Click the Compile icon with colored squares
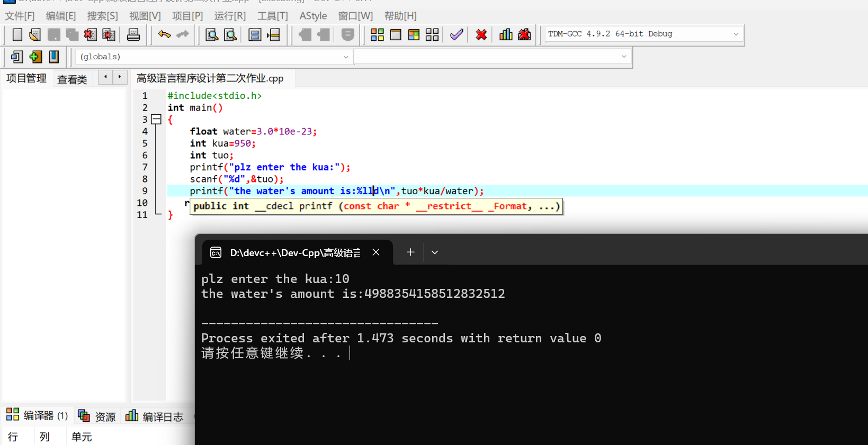Image resolution: width=868 pixels, height=445 pixels. tap(377, 35)
